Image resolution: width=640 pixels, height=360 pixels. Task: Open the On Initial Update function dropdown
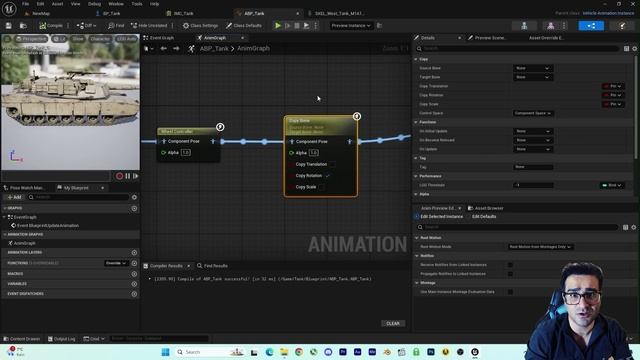[533, 131]
